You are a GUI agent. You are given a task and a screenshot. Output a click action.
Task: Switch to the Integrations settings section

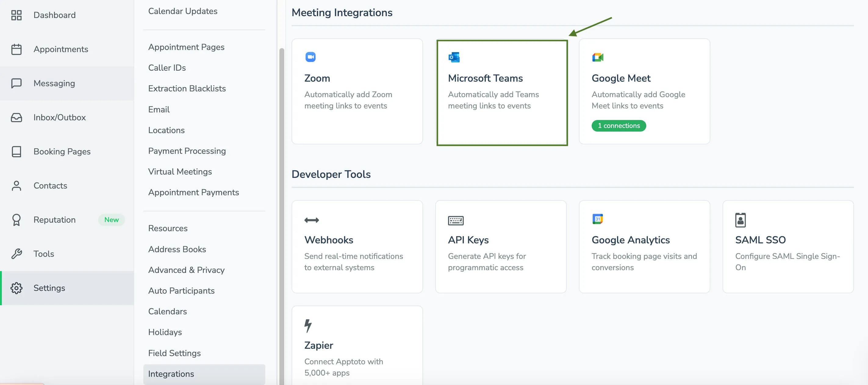click(x=171, y=373)
